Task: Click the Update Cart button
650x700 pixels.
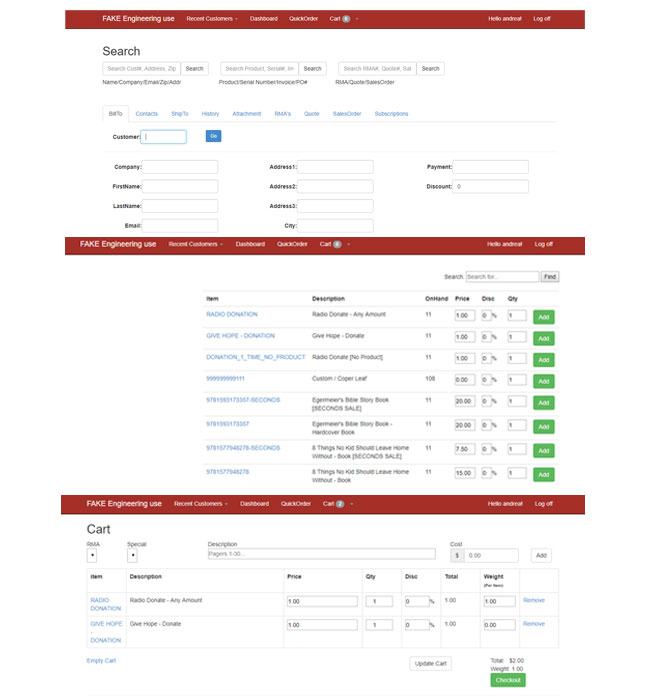Action: 431,664
